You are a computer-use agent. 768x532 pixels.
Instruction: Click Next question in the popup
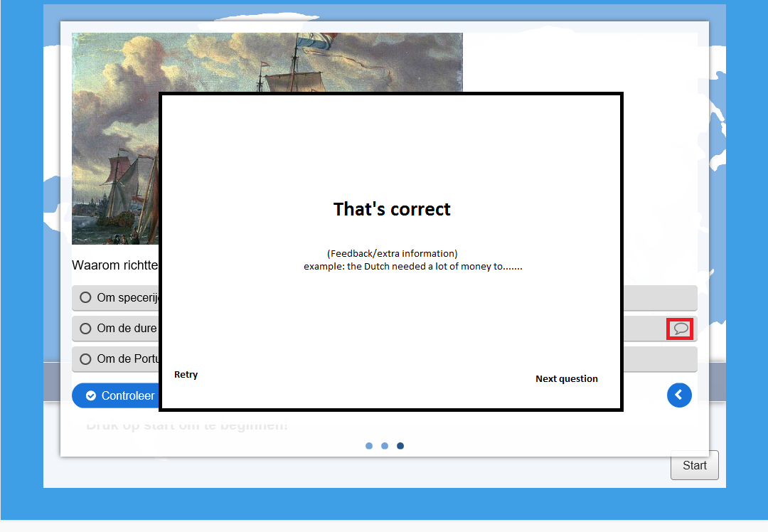point(566,378)
